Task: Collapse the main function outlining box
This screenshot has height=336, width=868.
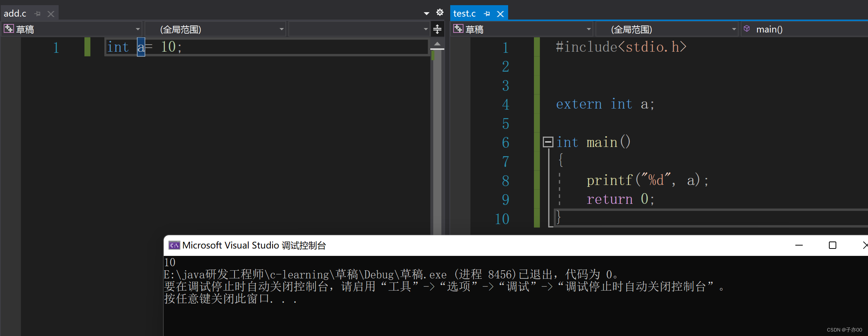Action: tap(548, 142)
